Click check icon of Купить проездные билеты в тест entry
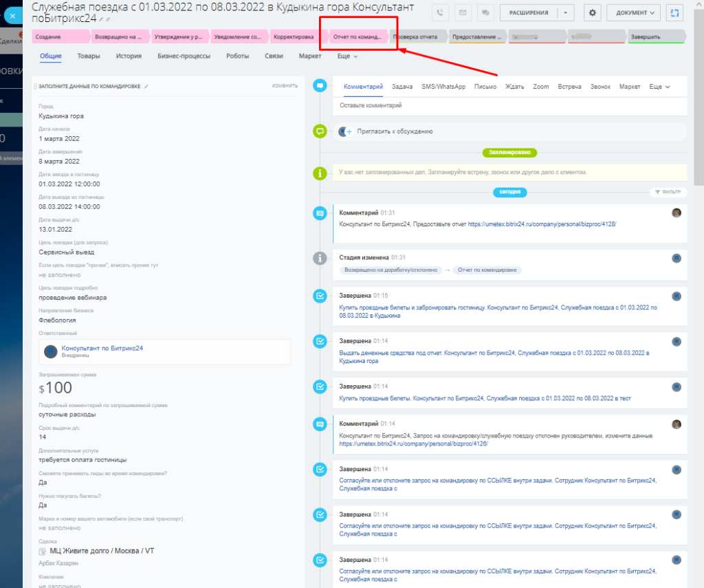 click(x=320, y=386)
